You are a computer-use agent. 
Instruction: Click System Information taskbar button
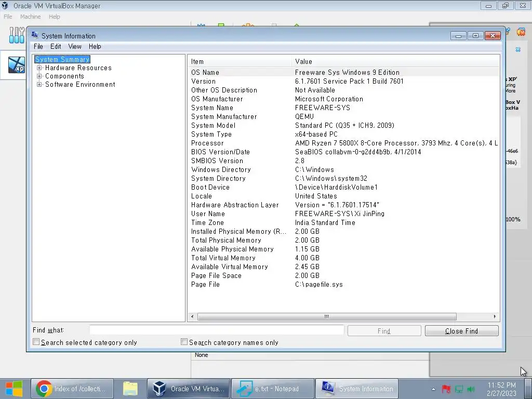(x=356, y=389)
